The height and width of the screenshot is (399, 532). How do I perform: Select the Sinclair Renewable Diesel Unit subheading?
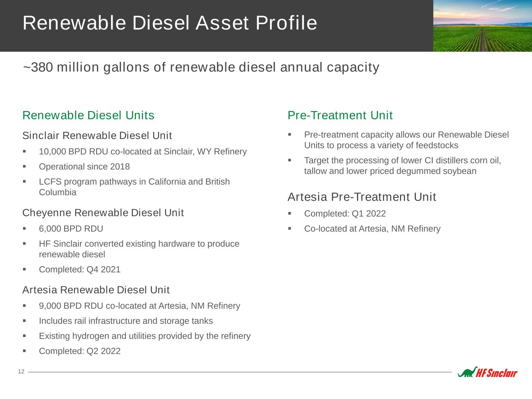point(97,136)
